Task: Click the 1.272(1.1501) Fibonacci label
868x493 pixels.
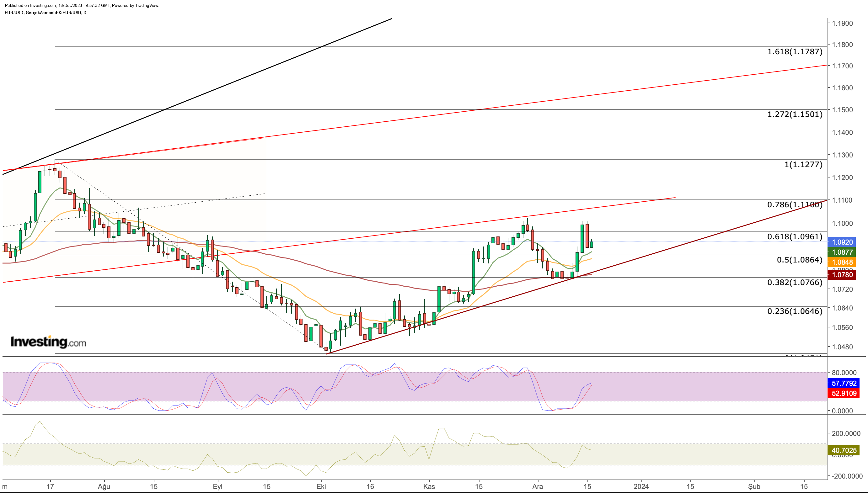Action: tap(795, 114)
